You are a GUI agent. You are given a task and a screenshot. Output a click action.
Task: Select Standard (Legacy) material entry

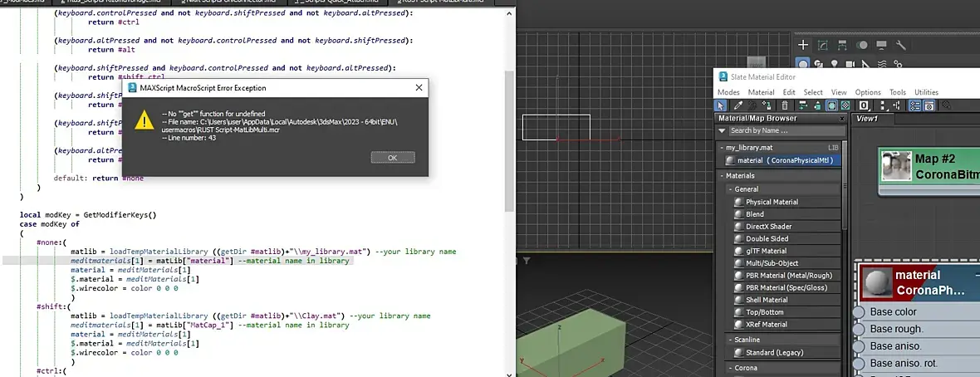pyautogui.click(x=786, y=353)
